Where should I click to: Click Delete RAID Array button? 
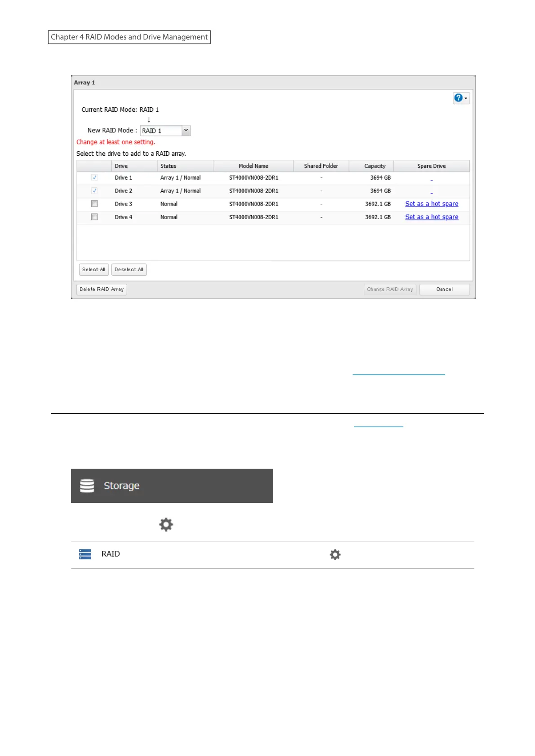tap(102, 289)
